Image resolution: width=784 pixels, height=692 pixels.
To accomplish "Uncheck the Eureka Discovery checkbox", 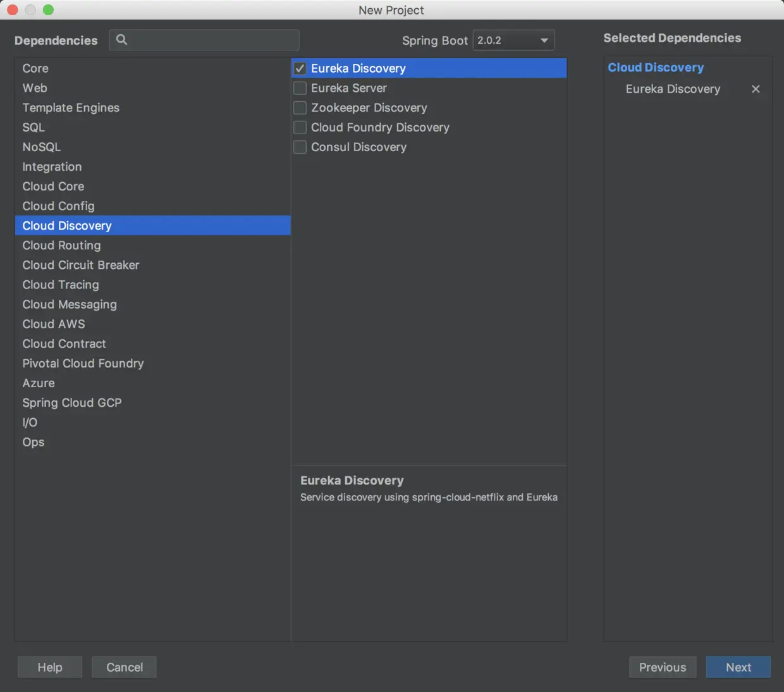I will pos(300,68).
